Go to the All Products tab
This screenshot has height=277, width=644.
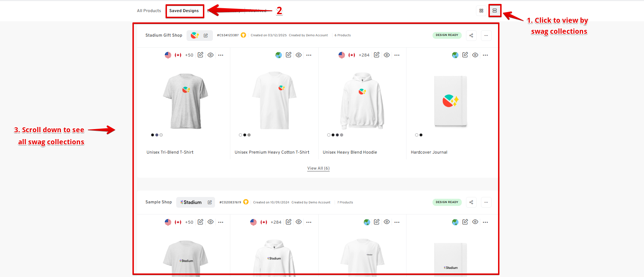click(149, 11)
